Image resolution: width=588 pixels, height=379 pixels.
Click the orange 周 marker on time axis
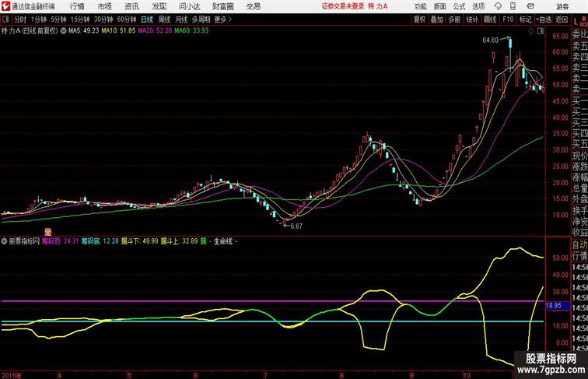coord(47,232)
